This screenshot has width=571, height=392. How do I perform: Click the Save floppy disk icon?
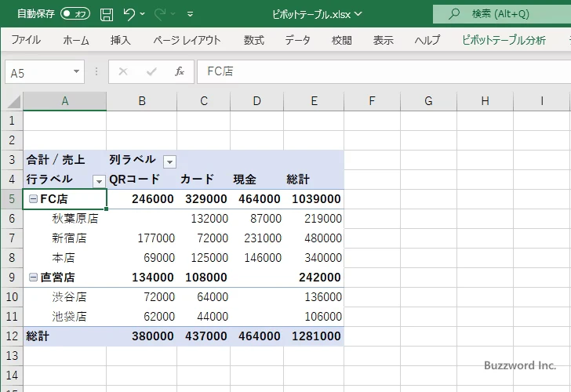107,14
